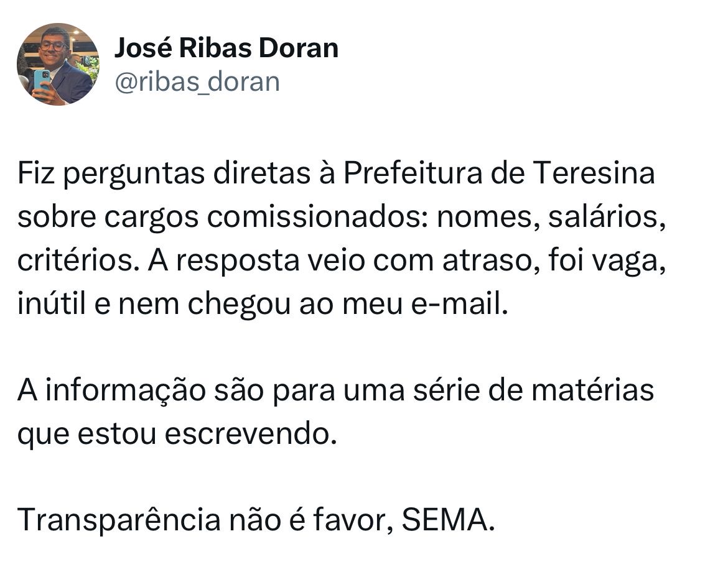The width and height of the screenshot is (728, 567).
Task: Click the word resposta in the tweet
Action: coord(238,260)
